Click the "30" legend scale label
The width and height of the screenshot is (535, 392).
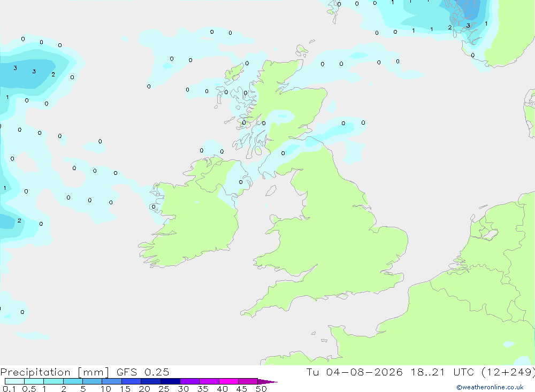[x=183, y=389]
